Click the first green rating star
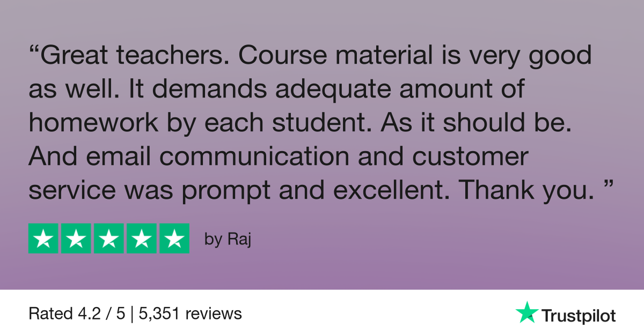Image resolution: width=644 pixels, height=336 pixels. (x=43, y=238)
